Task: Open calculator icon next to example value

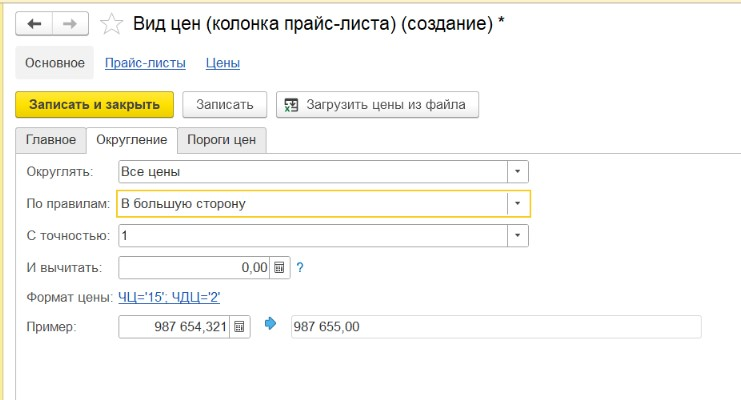Action: [240, 327]
